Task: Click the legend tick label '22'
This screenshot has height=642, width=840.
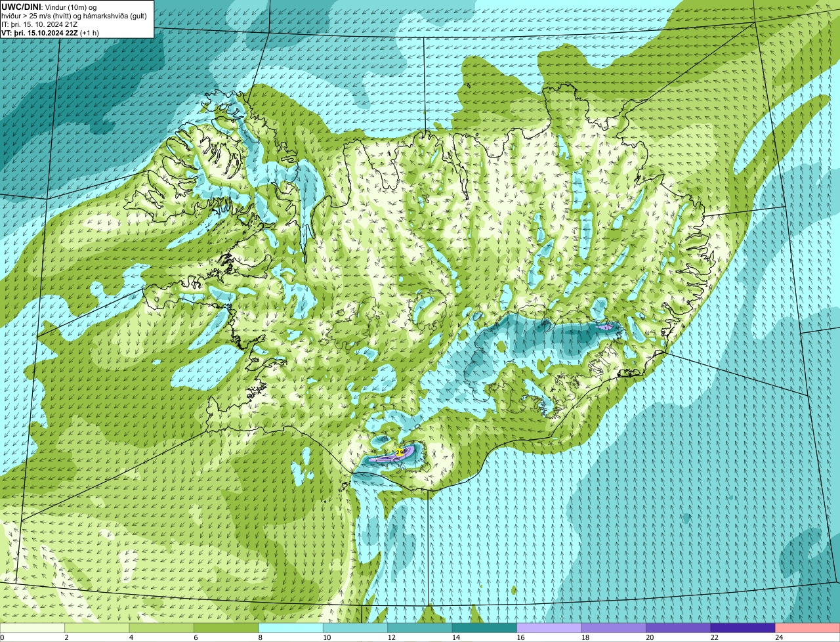Action: pos(714,637)
